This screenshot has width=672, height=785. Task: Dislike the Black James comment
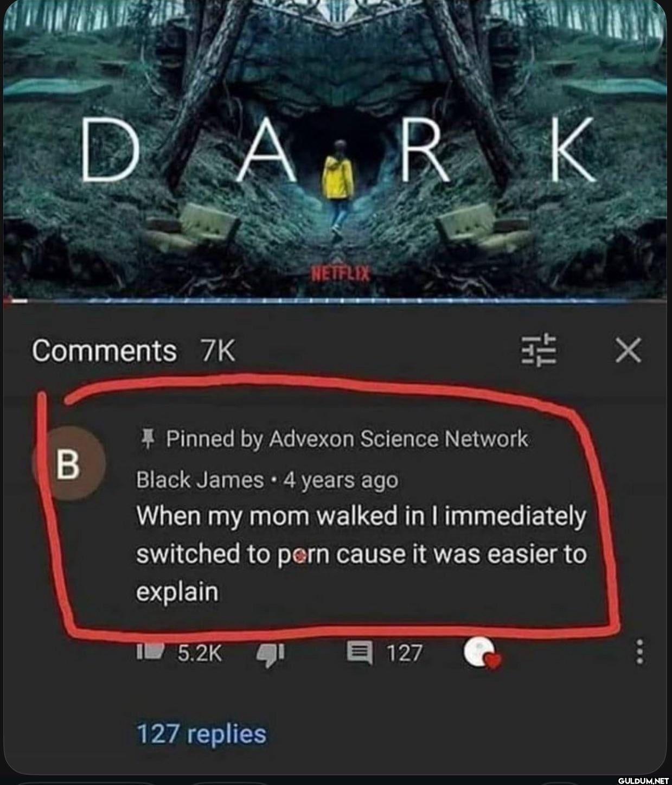270,653
